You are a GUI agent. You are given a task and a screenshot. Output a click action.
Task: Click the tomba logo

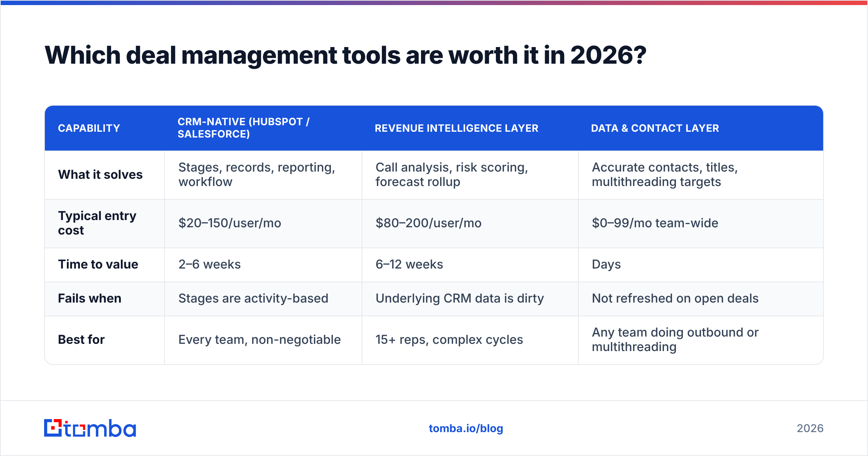click(90, 428)
